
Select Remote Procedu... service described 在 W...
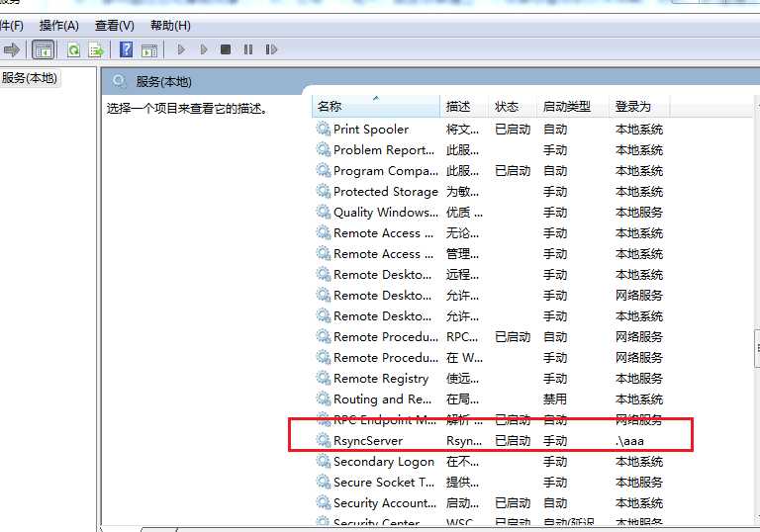tap(490, 358)
